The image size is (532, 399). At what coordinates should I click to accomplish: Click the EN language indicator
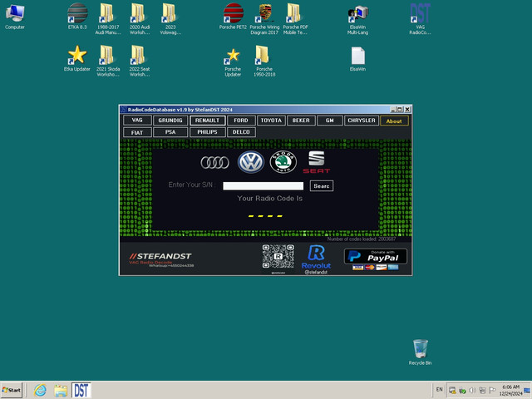[440, 390]
